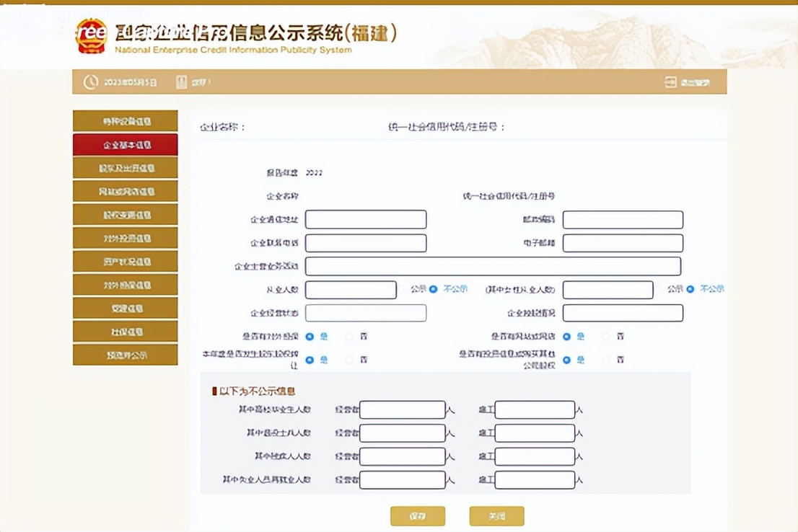Click the 保存 save button
The height and width of the screenshot is (532, 798).
click(x=418, y=516)
